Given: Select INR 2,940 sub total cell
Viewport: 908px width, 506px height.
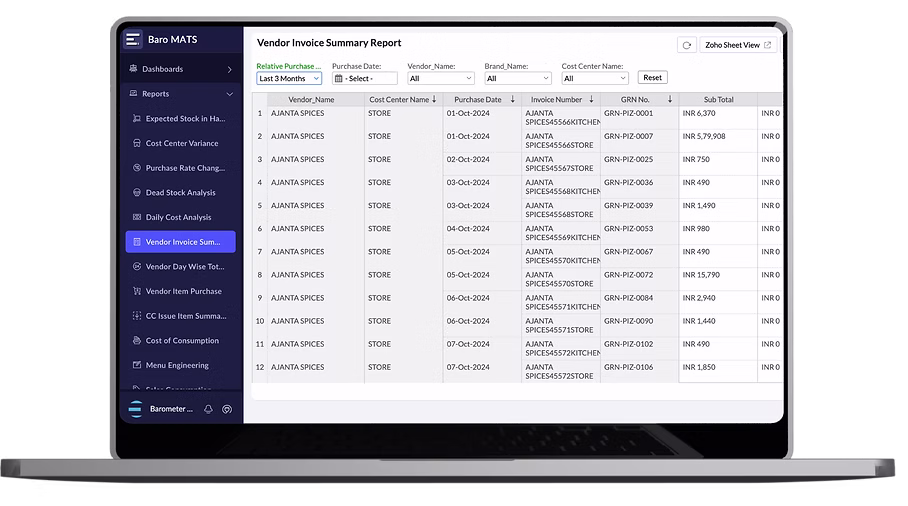Looking at the screenshot, I should pyautogui.click(x=718, y=302).
